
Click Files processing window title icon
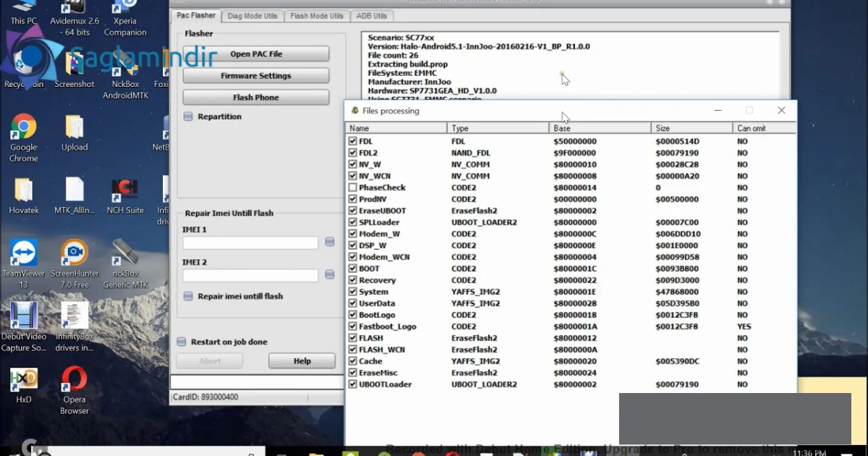pos(354,111)
